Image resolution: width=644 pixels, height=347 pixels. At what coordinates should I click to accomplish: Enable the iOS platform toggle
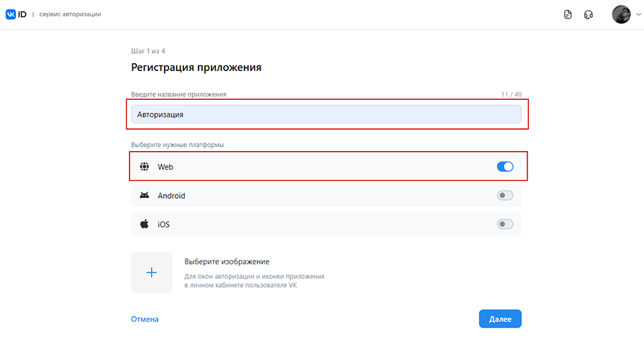point(505,224)
